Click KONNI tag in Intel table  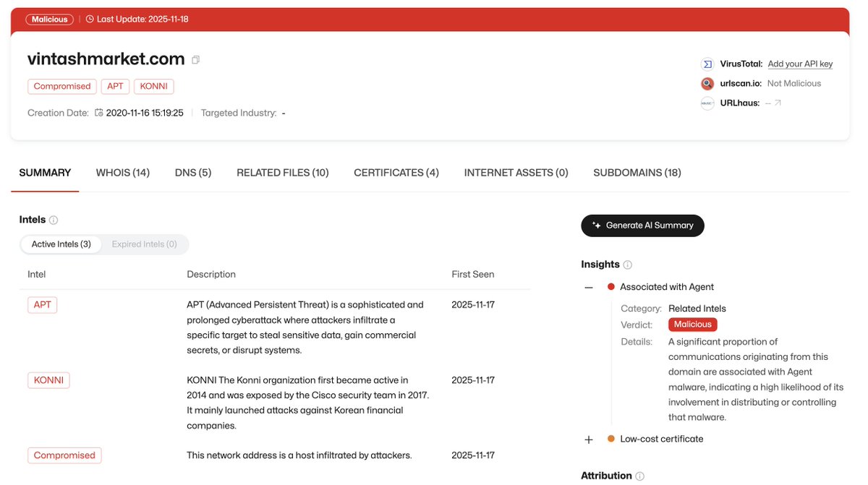(x=48, y=380)
